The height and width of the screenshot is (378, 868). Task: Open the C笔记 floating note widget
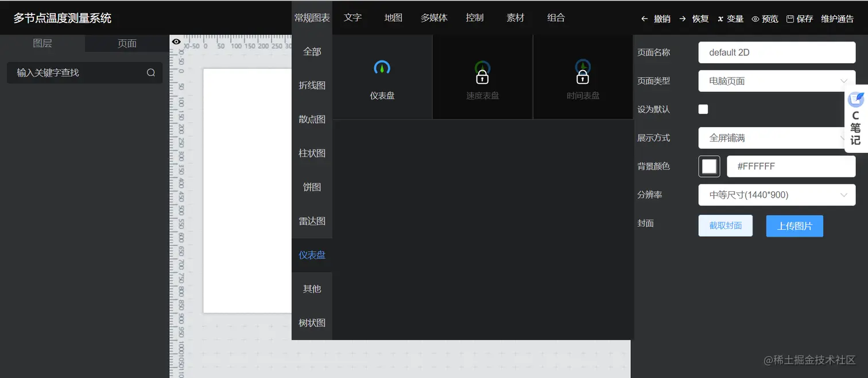pos(856,119)
